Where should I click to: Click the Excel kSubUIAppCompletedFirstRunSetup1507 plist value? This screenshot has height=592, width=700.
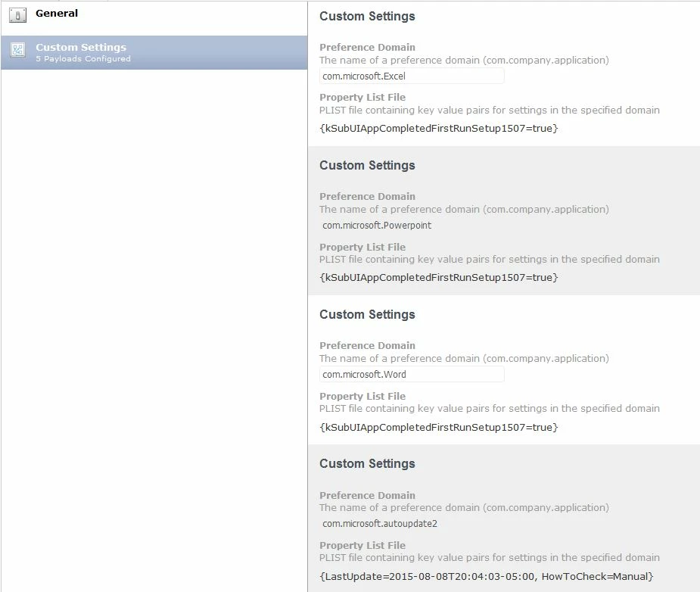point(439,129)
